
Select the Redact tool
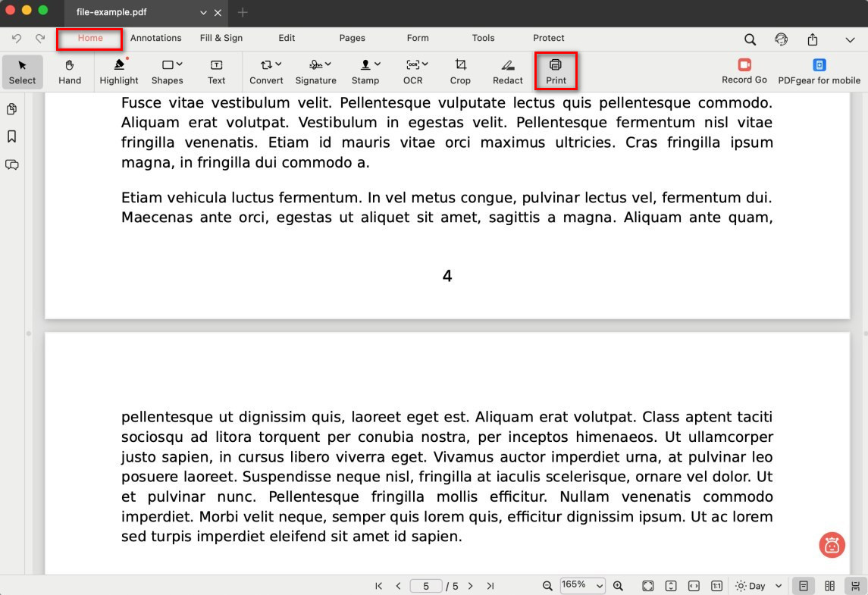pos(508,70)
